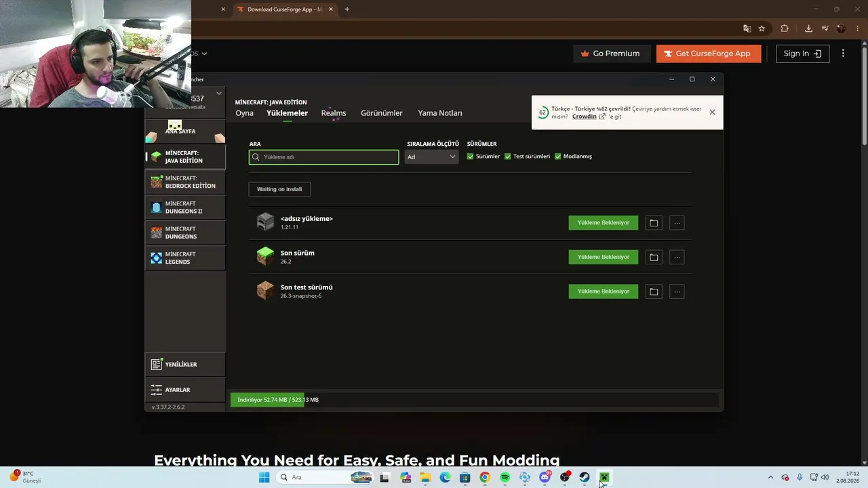Select Minecraft Dungeons II in sidebar
The width and height of the screenshot is (868, 488).
pos(185,207)
